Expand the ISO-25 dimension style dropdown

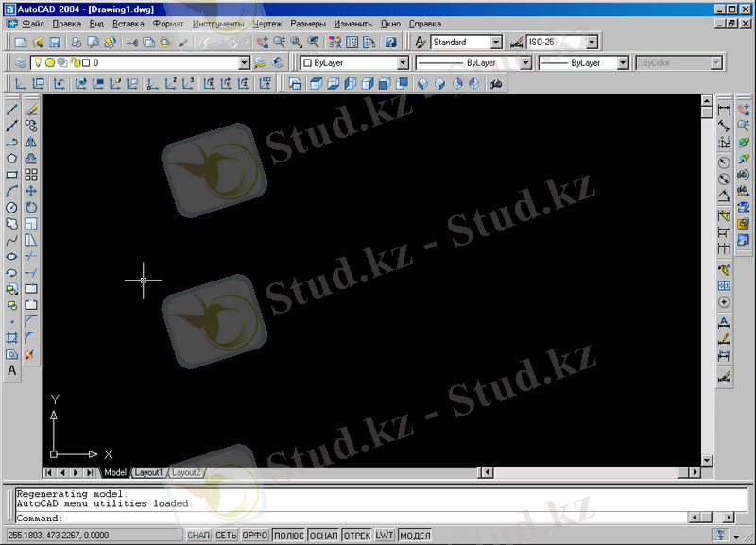coord(592,43)
